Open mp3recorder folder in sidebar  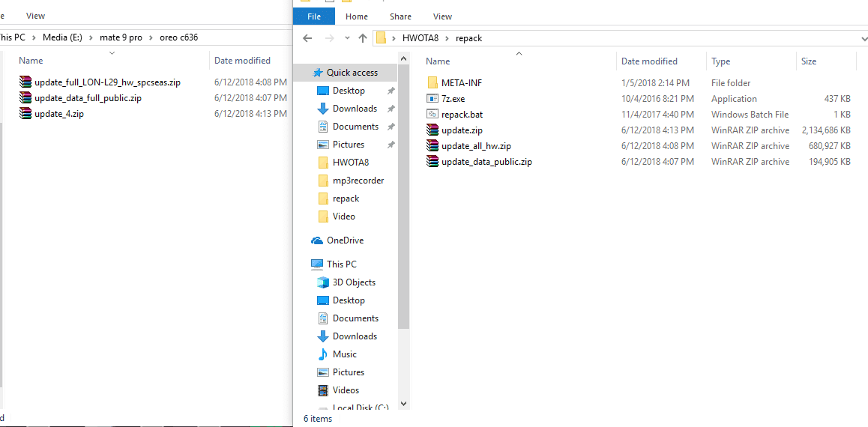tap(358, 181)
